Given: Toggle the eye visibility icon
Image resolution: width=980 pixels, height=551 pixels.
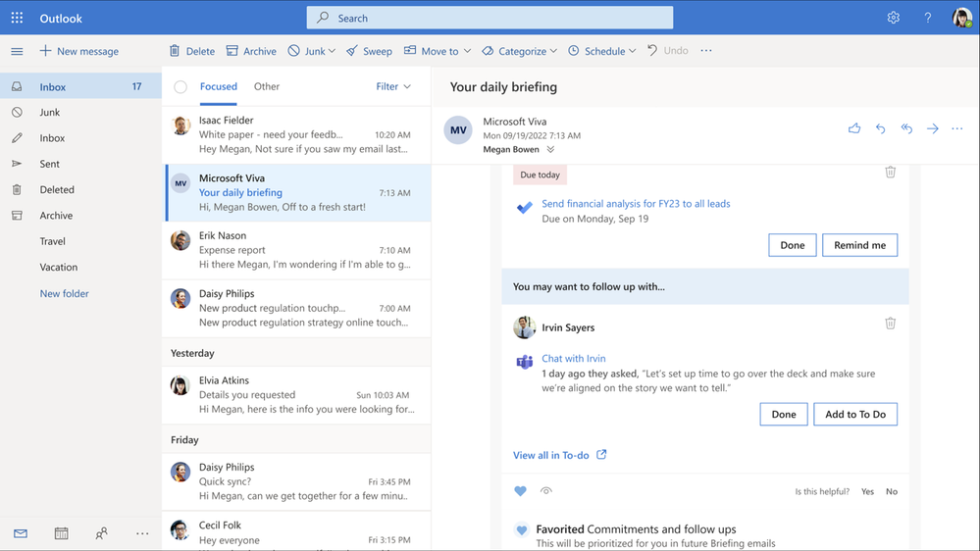Looking at the screenshot, I should coord(546,491).
